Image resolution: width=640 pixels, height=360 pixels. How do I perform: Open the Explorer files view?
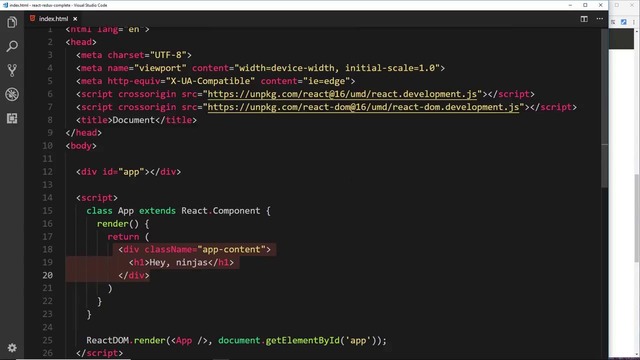pyautogui.click(x=12, y=22)
